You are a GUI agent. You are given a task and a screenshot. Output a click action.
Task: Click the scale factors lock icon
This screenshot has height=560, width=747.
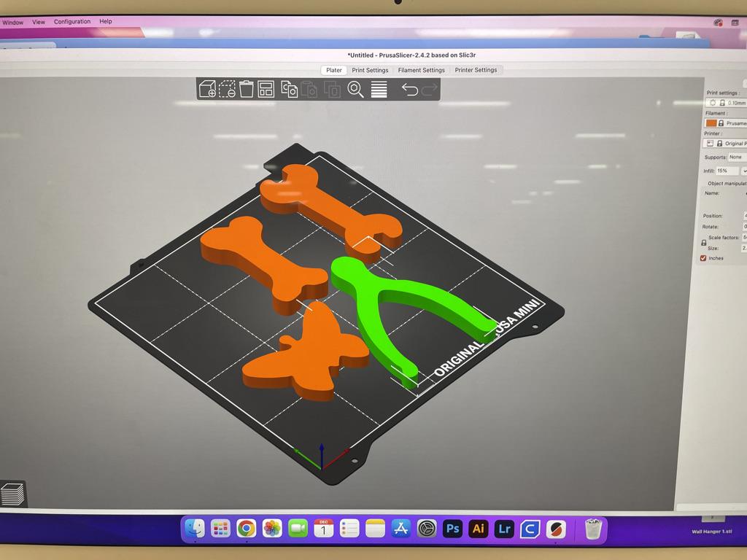click(704, 243)
